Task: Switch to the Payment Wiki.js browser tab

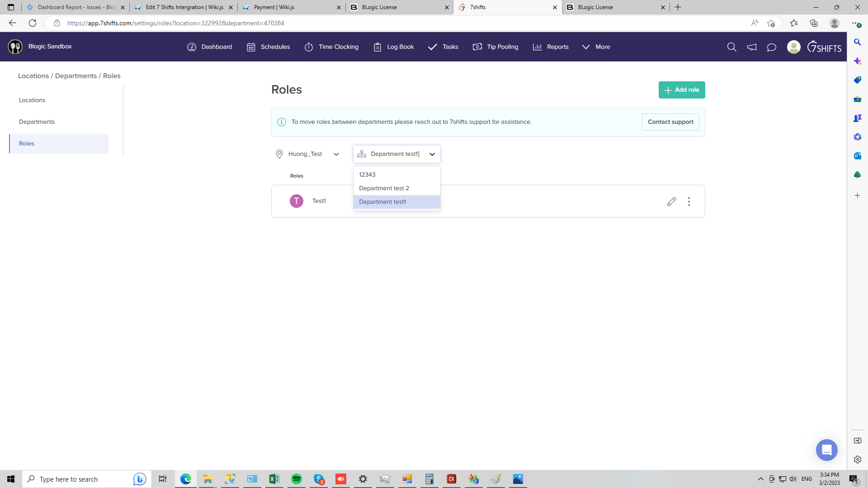Action: [x=291, y=7]
